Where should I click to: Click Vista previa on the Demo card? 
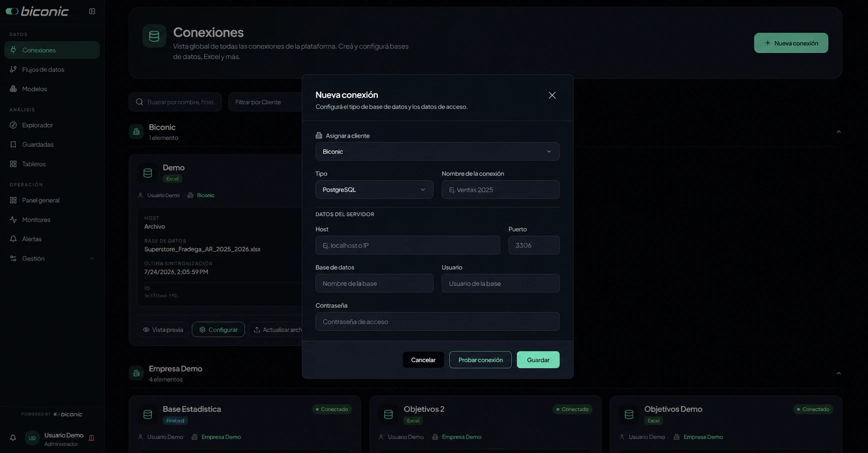[163, 329]
